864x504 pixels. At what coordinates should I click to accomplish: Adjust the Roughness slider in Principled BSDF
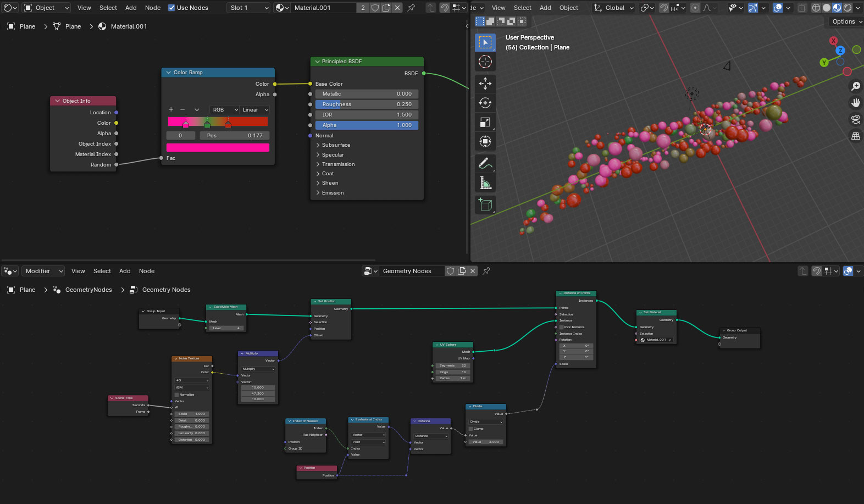(x=367, y=104)
